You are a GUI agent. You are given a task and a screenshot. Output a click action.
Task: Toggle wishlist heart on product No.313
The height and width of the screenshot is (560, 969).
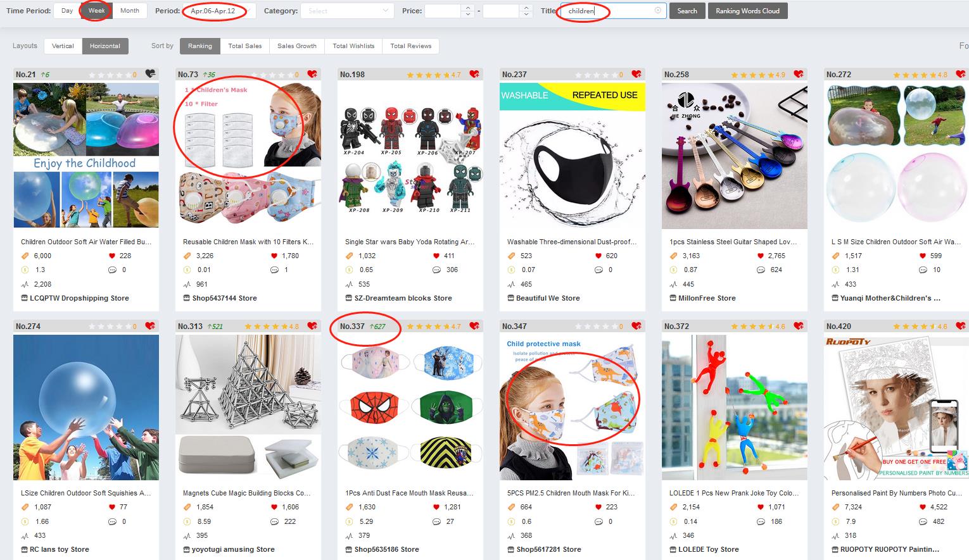coord(312,326)
